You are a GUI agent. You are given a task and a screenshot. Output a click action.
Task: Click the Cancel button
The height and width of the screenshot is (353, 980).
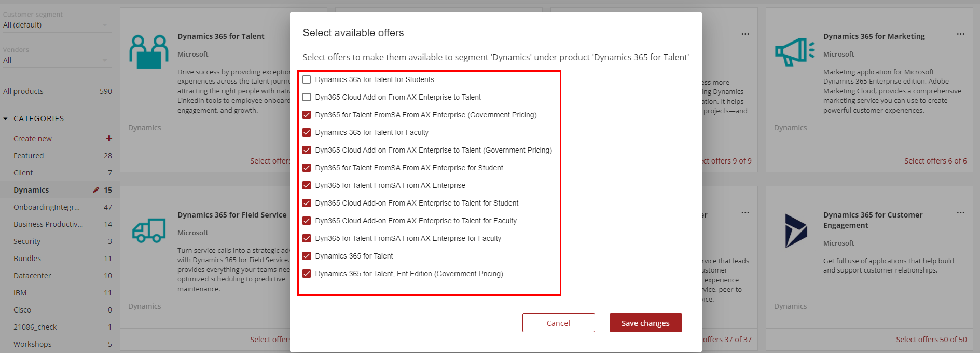[558, 323]
